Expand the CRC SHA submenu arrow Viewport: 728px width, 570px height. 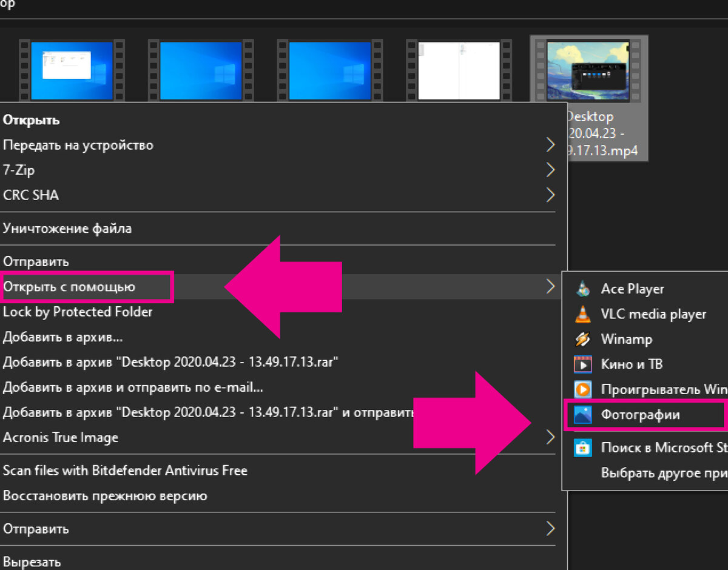click(x=550, y=195)
